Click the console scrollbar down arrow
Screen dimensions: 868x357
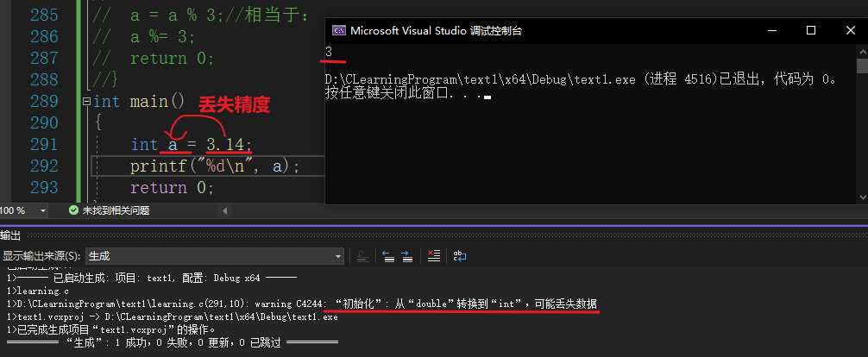click(x=863, y=197)
